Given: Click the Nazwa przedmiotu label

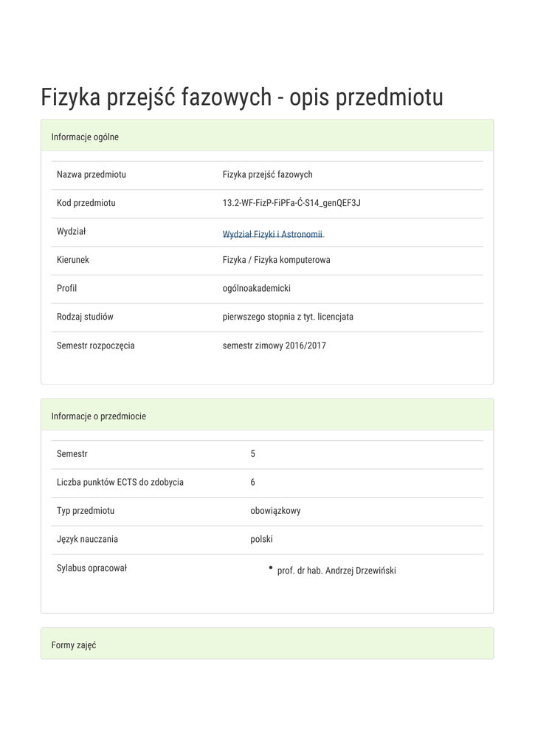Looking at the screenshot, I should pyautogui.click(x=92, y=175).
